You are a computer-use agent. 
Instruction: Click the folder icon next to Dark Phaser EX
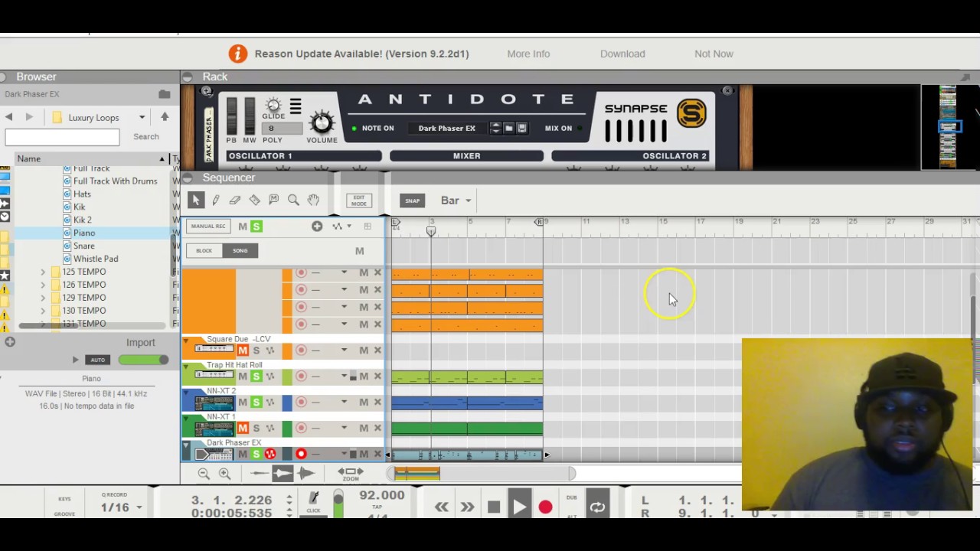165,94
